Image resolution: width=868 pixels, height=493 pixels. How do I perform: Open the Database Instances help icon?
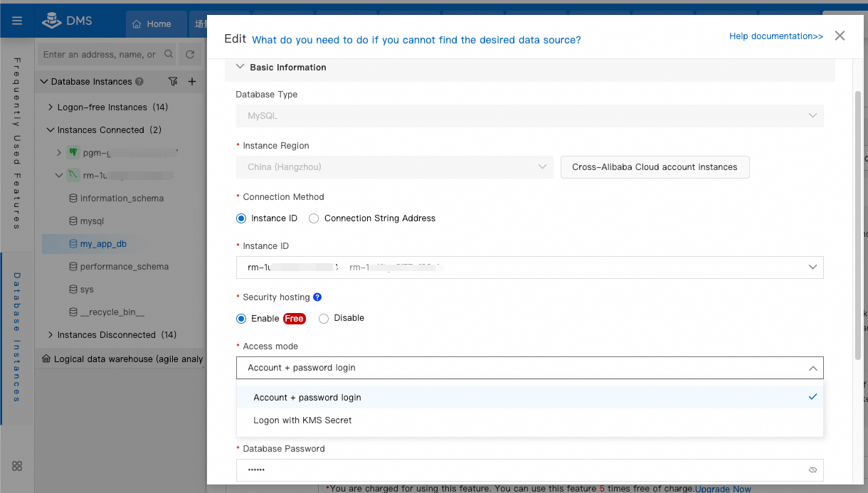point(139,82)
